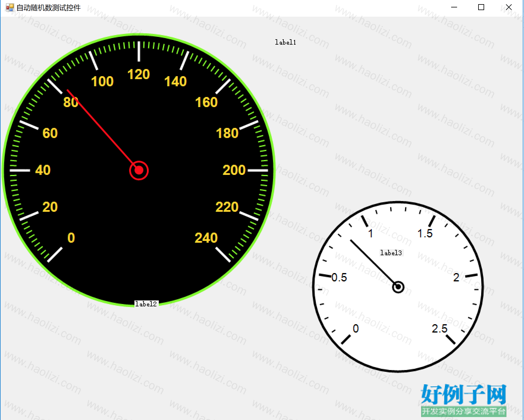Click the 80 value on the speedometer
524x420 pixels.
[71, 102]
